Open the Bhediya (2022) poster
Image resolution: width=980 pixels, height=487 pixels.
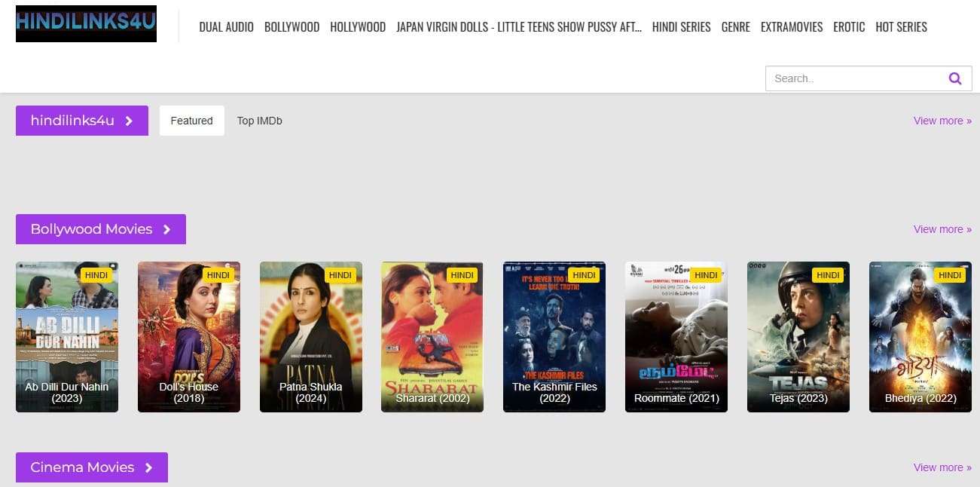pyautogui.click(x=920, y=337)
